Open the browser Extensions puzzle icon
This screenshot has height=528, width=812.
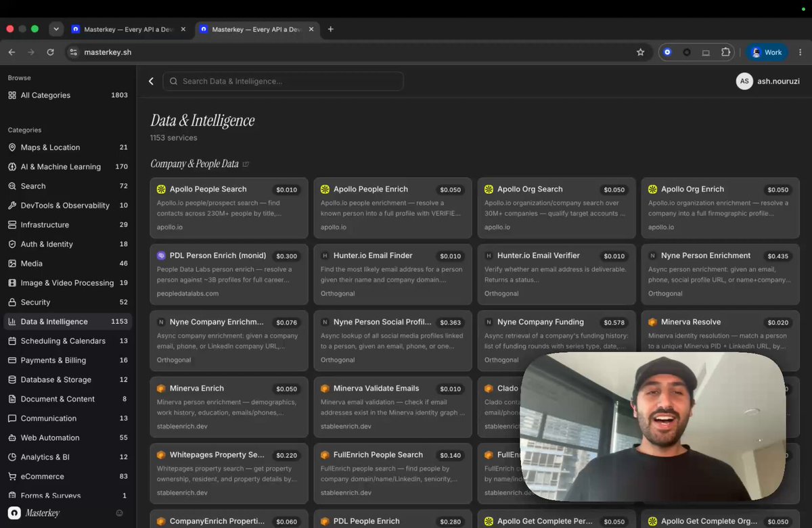(726, 52)
